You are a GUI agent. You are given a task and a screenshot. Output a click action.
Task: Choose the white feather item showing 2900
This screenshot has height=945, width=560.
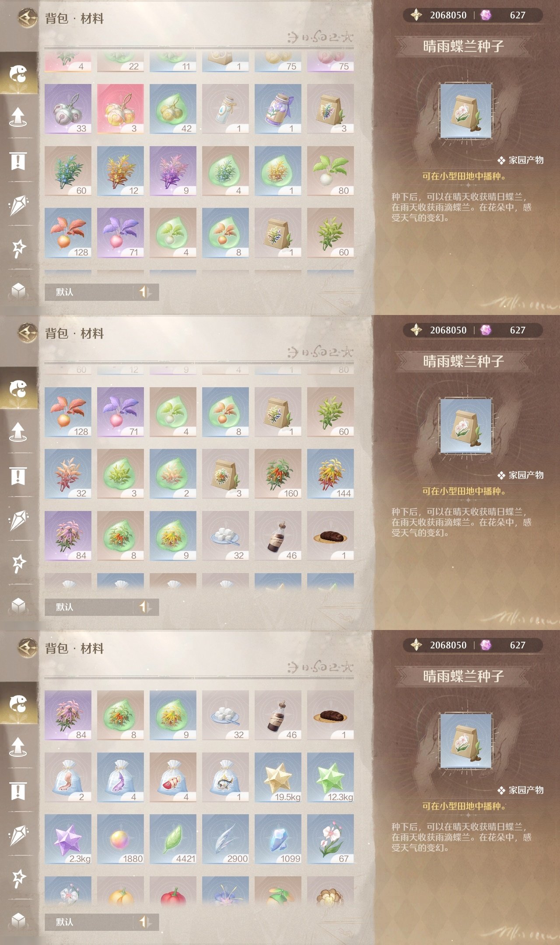(x=225, y=839)
